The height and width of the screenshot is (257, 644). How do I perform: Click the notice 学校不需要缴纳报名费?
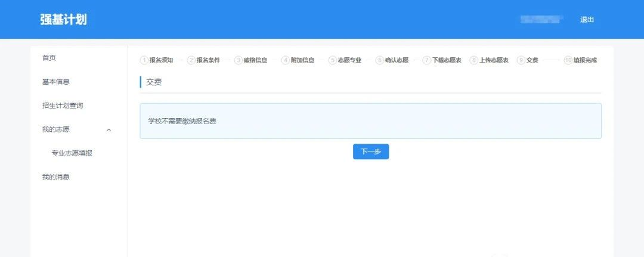pos(182,121)
